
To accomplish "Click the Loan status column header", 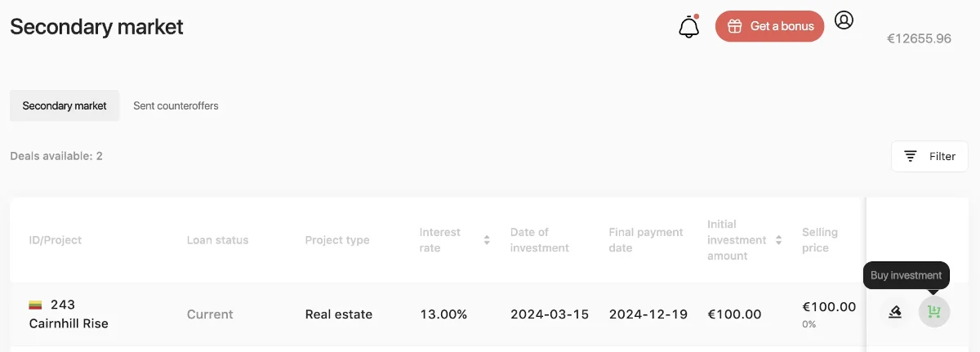I will (x=217, y=240).
